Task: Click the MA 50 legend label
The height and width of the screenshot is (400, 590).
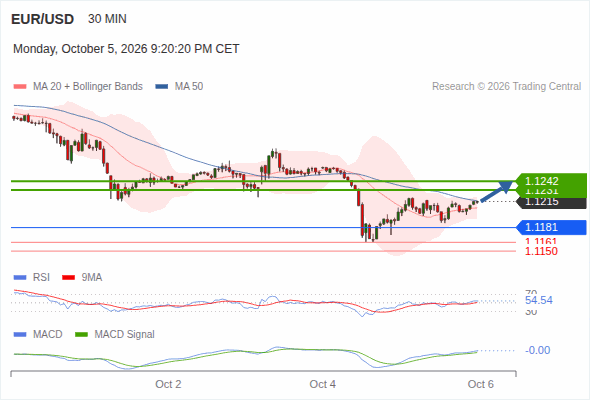Action: click(189, 87)
